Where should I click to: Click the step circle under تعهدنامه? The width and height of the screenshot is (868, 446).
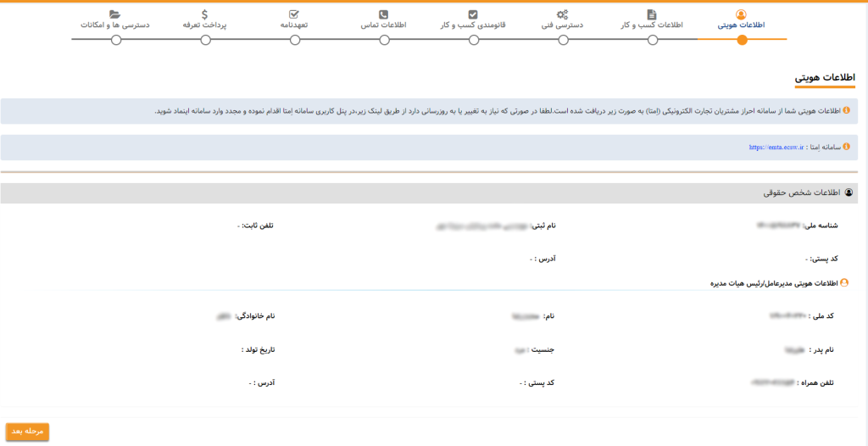pos(295,40)
